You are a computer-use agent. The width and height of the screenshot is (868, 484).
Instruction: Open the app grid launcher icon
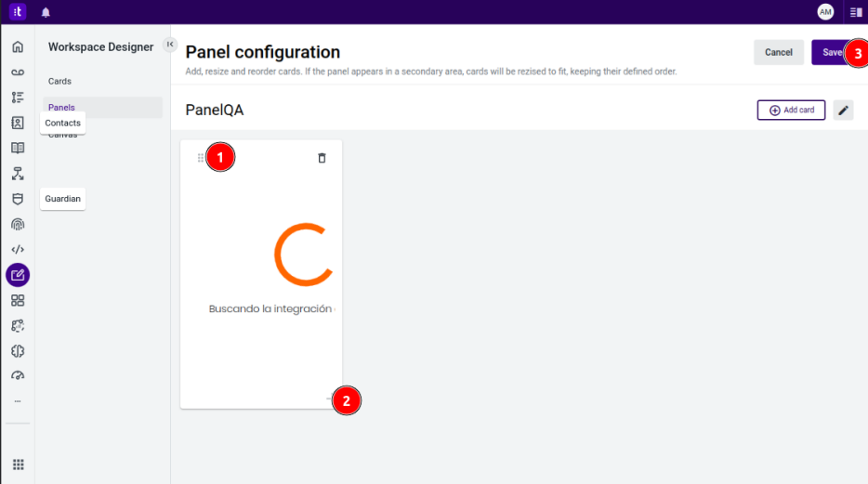point(19,464)
